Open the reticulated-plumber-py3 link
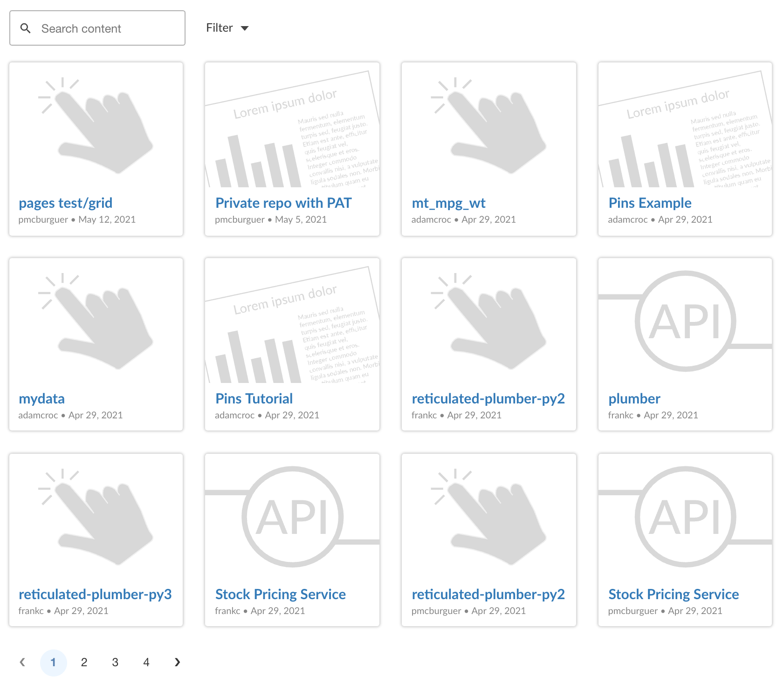The height and width of the screenshot is (683, 784). click(x=95, y=594)
